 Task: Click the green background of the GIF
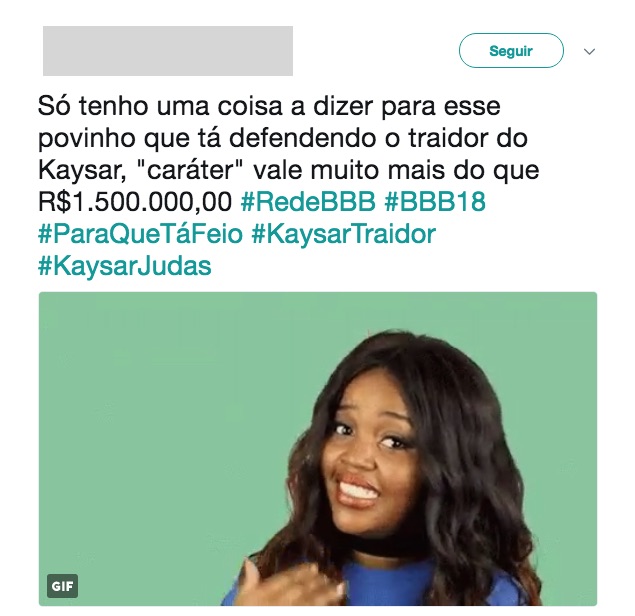pyautogui.click(x=162, y=405)
